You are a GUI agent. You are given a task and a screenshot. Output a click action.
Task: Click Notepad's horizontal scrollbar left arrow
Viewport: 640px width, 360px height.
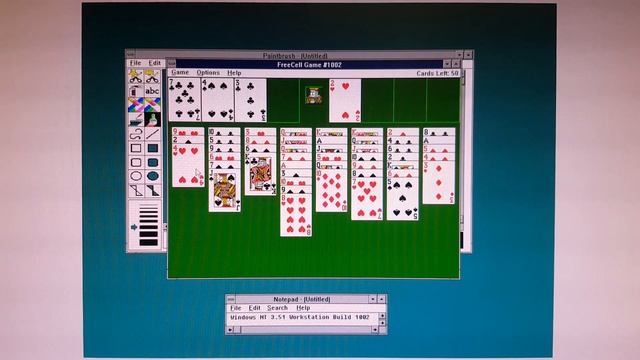pyautogui.click(x=230, y=330)
